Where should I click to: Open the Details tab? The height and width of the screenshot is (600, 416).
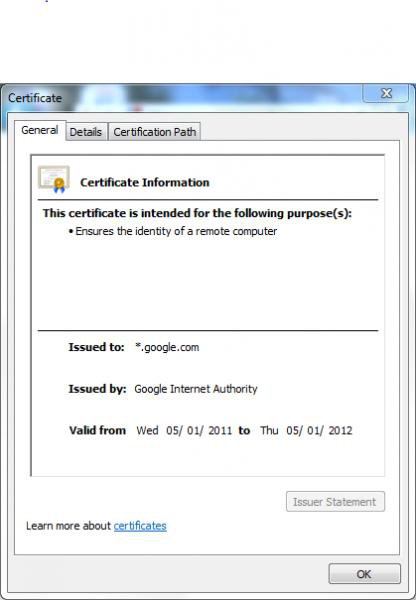point(86,132)
